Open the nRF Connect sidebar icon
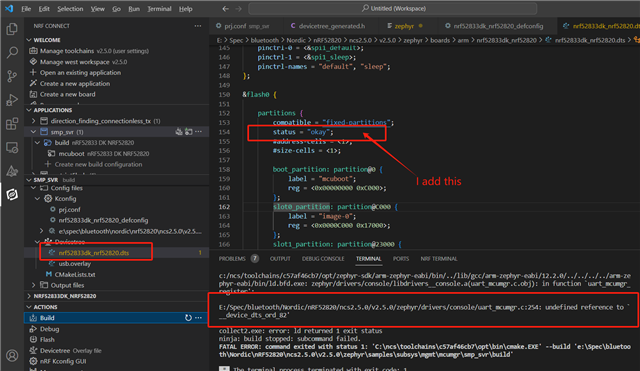This screenshot has width=640, height=371. 12,195
